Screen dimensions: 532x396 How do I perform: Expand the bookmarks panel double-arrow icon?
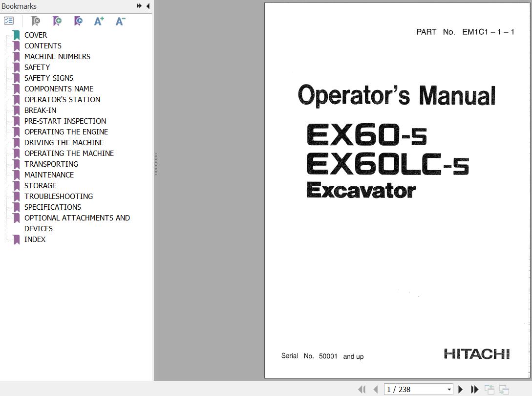point(139,6)
